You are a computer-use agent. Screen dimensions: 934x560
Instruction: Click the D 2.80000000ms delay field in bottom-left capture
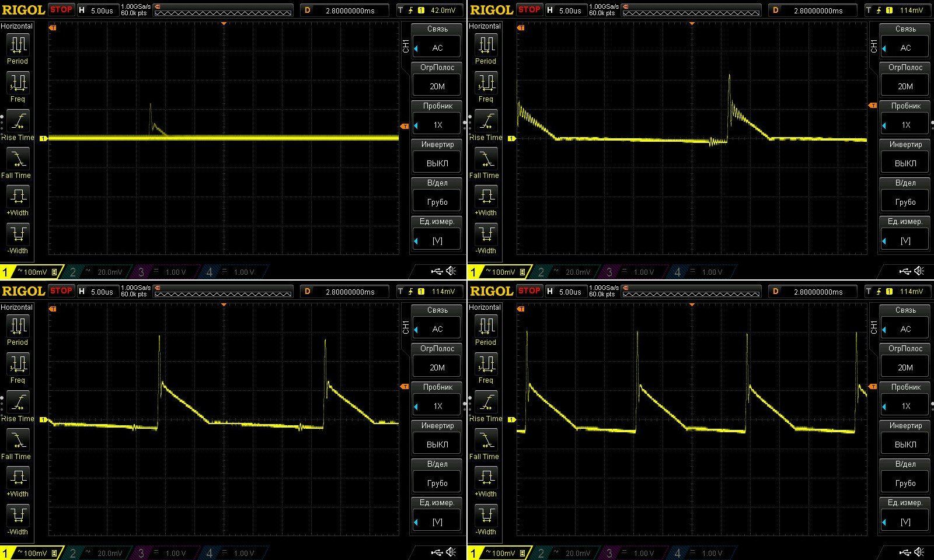[x=345, y=292]
